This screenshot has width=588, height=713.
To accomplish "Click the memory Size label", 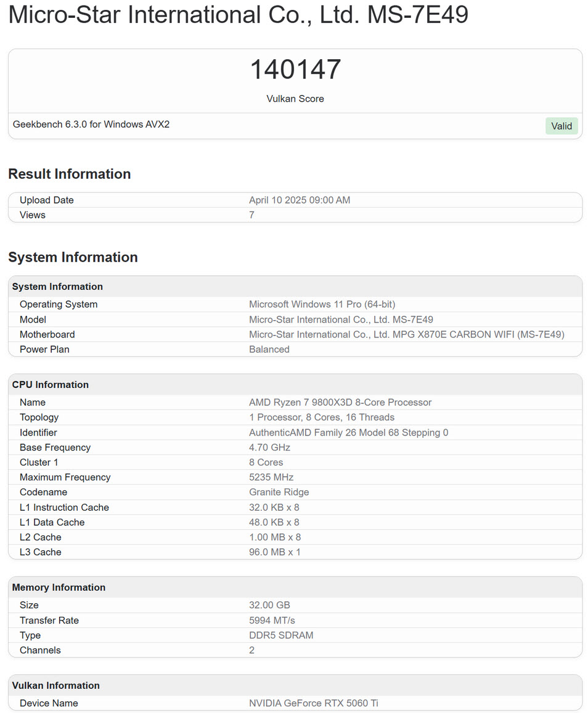I will point(29,605).
